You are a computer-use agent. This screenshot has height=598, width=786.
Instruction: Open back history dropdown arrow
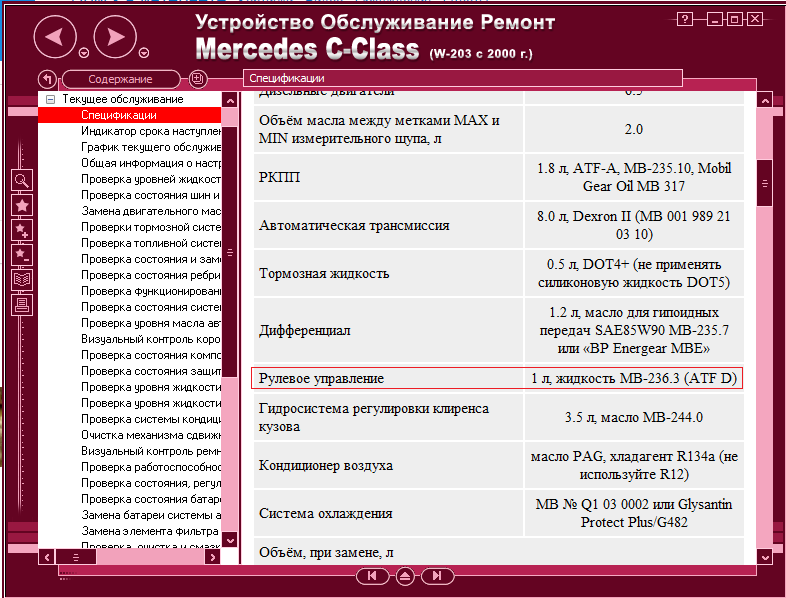click(83, 53)
